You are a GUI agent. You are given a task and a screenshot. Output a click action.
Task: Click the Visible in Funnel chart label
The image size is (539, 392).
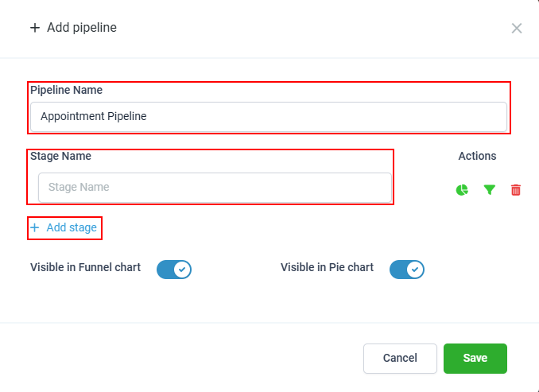[x=85, y=268]
